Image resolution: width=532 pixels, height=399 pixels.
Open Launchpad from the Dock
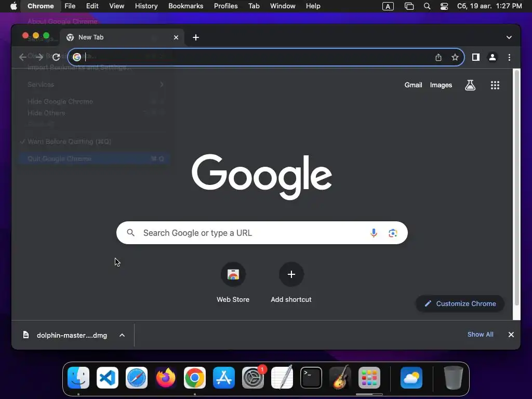(x=369, y=378)
